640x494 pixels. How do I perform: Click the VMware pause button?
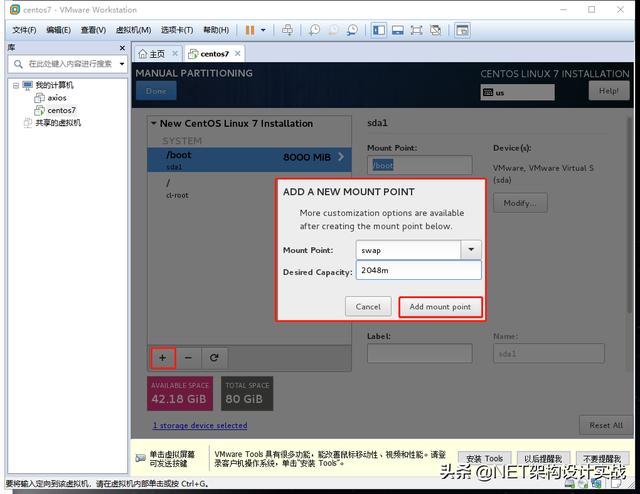click(x=250, y=30)
